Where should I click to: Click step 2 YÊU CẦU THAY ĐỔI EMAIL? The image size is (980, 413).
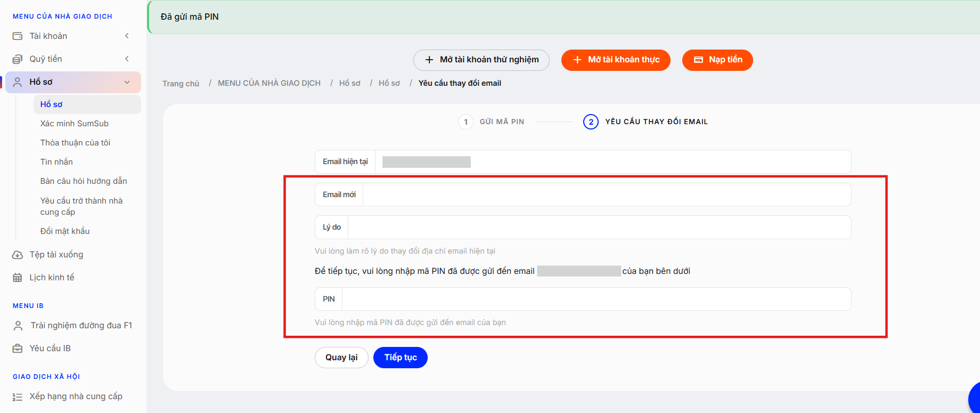point(646,122)
